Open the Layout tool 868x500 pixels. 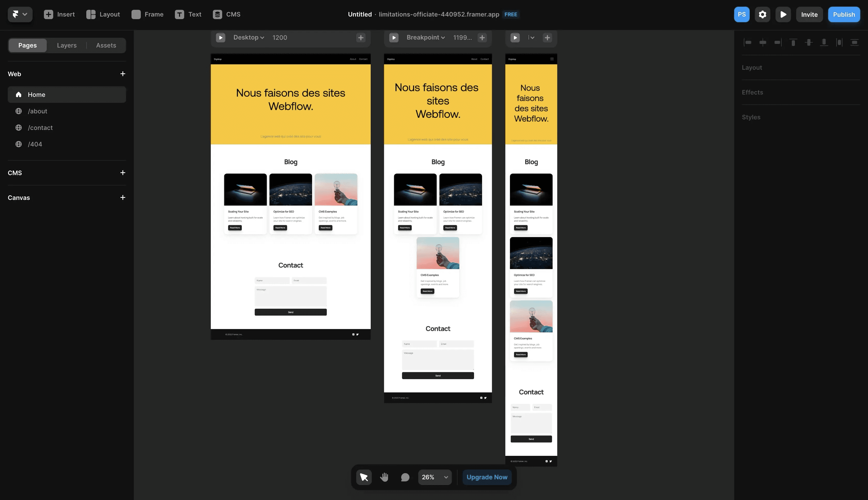click(103, 14)
